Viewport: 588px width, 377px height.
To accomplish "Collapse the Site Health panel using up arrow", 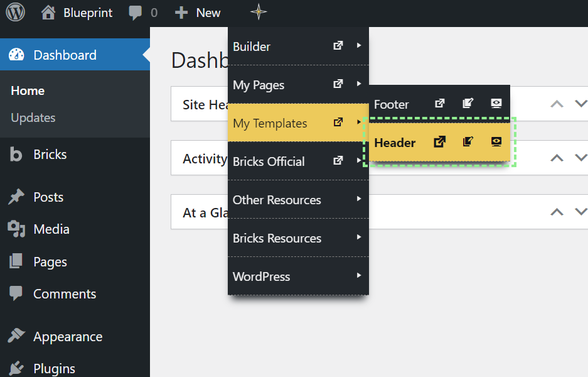I will (x=557, y=104).
